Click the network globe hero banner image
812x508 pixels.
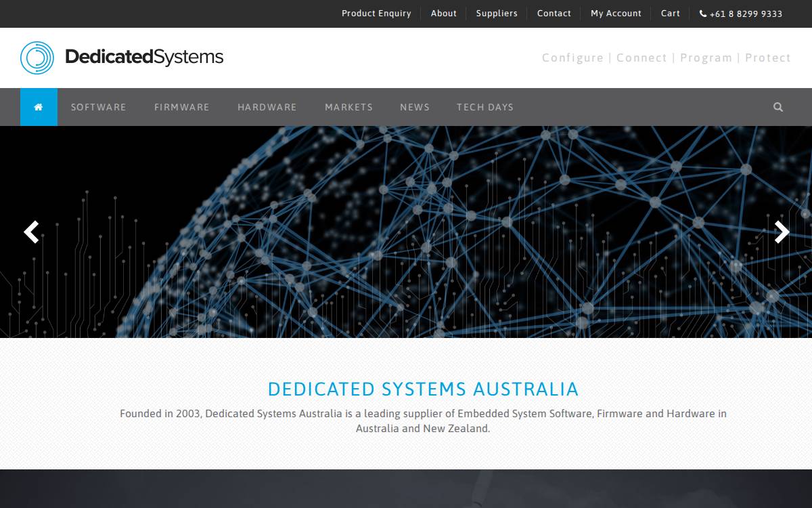click(x=406, y=232)
